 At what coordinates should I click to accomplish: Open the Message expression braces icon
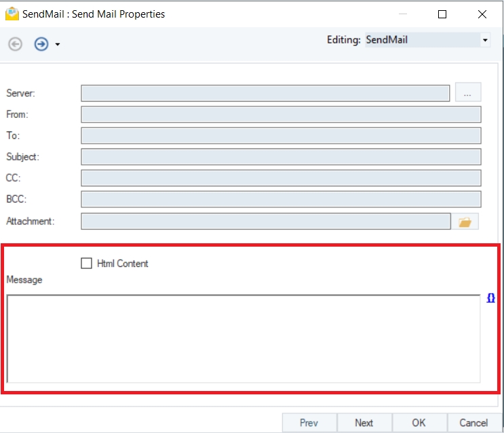(491, 298)
